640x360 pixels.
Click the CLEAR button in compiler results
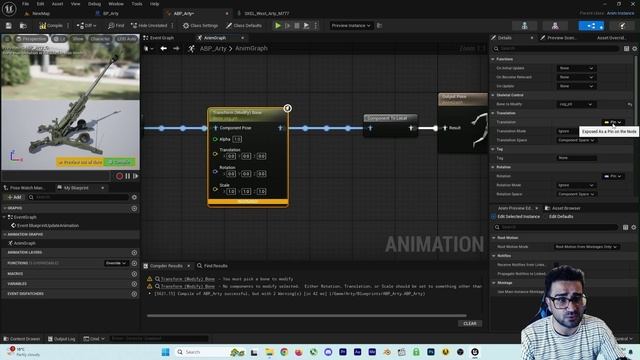(470, 324)
